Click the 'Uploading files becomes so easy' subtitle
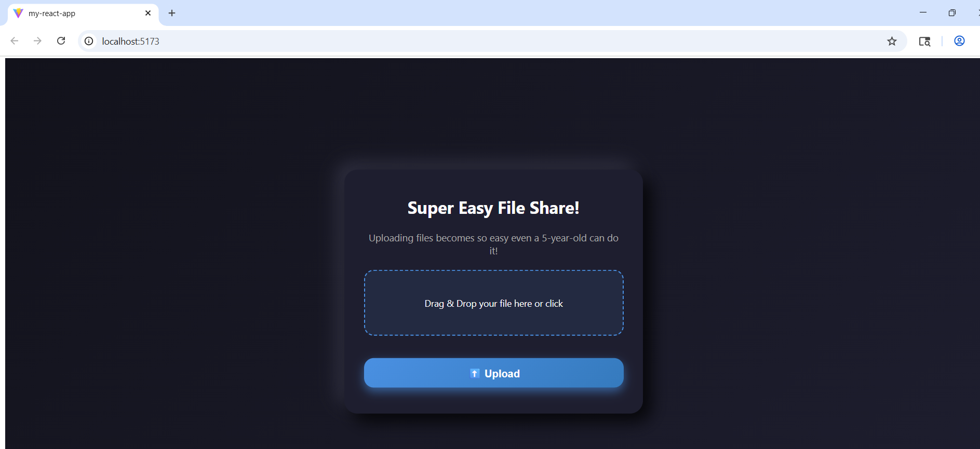 tap(493, 244)
